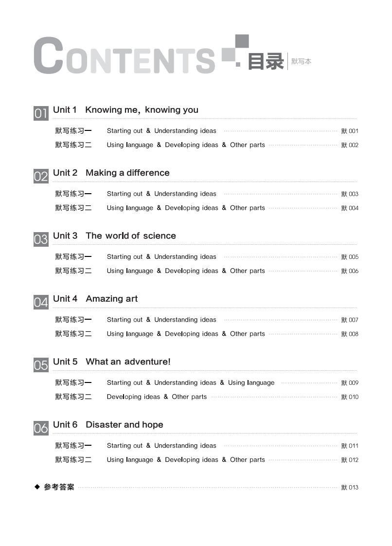Open the Unit 5 What an adventure! heading

(x=112, y=362)
